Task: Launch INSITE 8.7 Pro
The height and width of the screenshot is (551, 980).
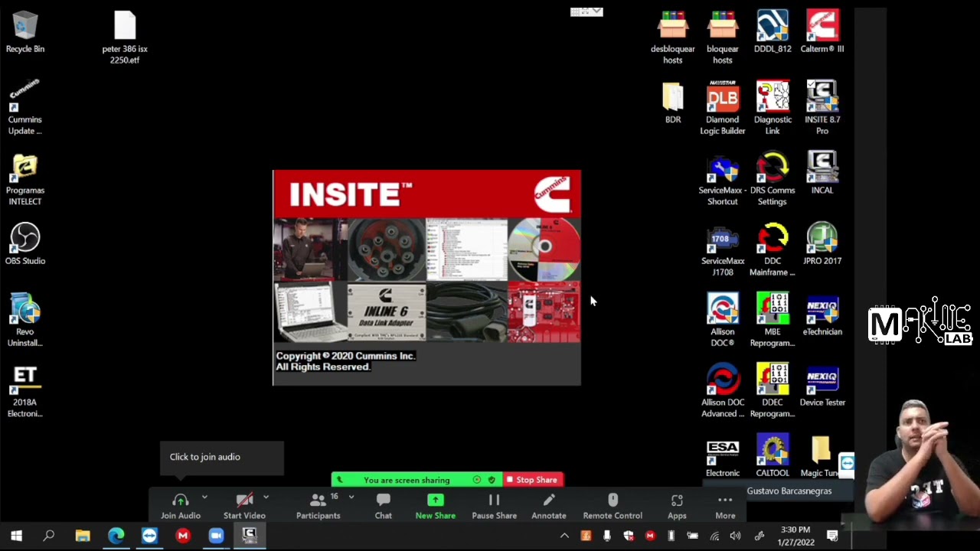Action: (822, 108)
